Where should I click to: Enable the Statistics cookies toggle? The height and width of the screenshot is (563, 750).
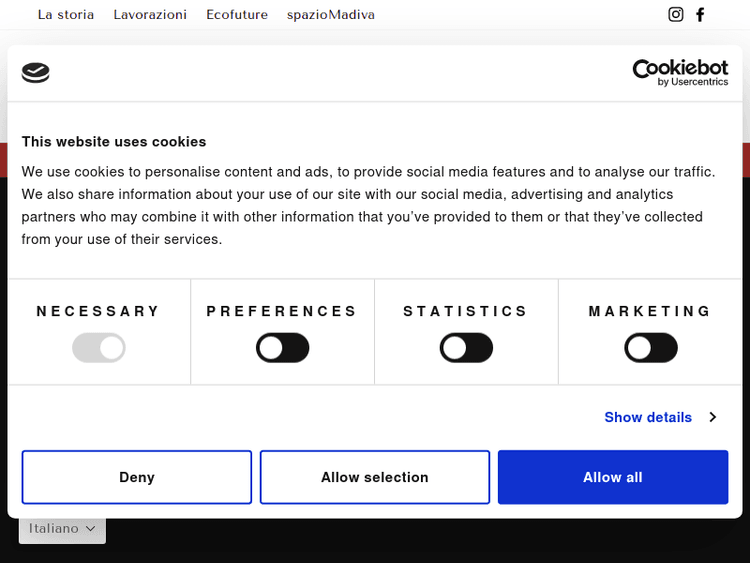click(x=467, y=348)
